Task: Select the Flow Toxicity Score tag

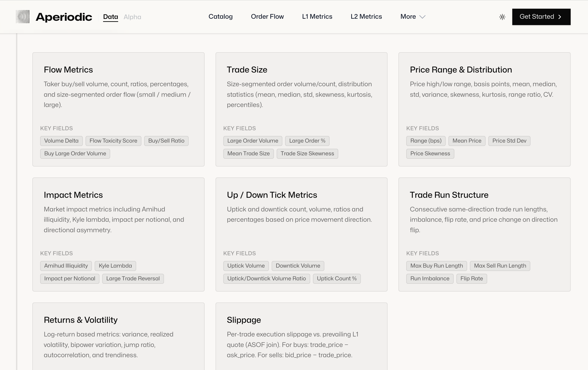Action: point(113,141)
